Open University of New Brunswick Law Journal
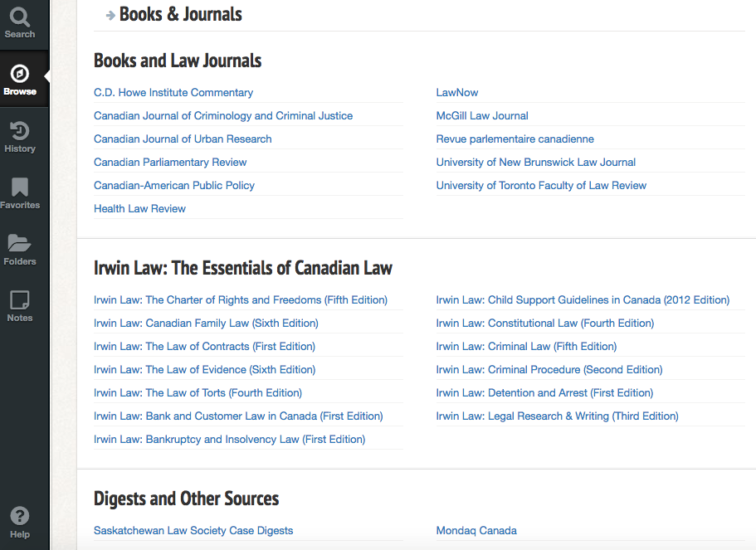This screenshot has width=756, height=550. tap(535, 162)
